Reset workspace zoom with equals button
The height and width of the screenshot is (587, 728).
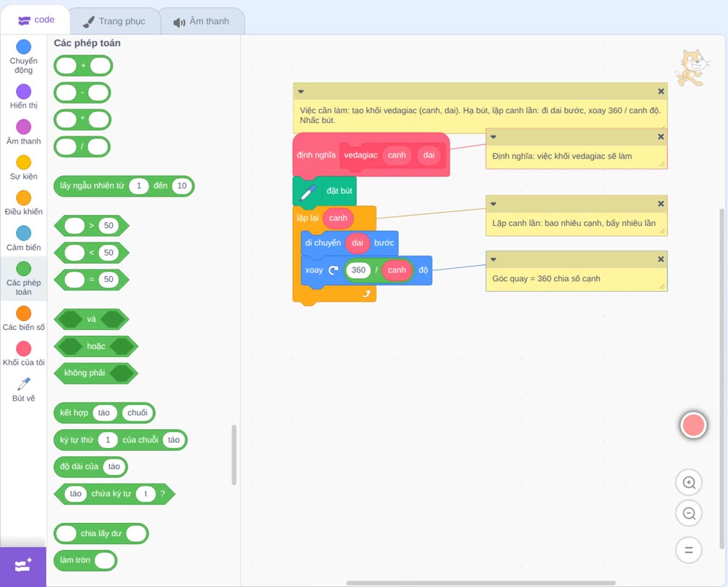(x=689, y=550)
